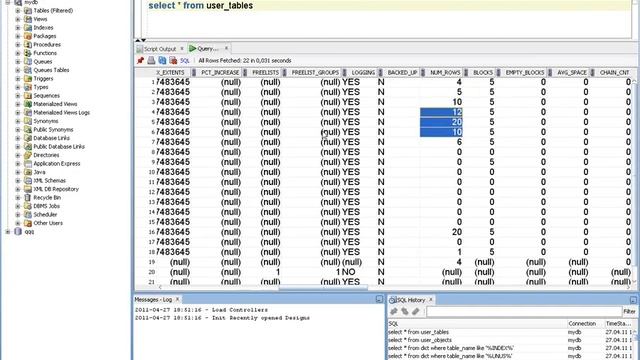Close the Script Output tab
Viewport: 640px width, 360px height.
pyautogui.click(x=182, y=49)
